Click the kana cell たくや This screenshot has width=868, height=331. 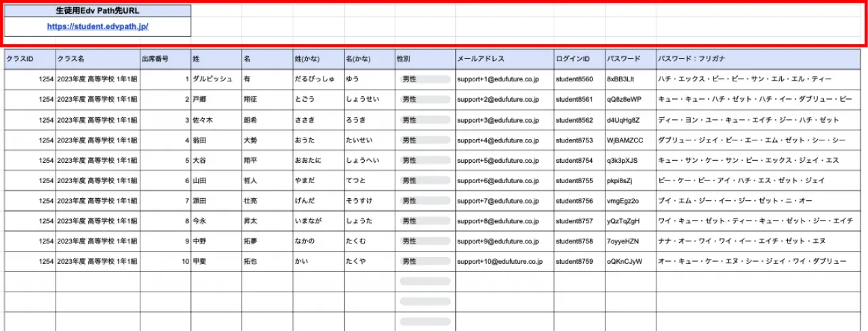tap(369, 261)
